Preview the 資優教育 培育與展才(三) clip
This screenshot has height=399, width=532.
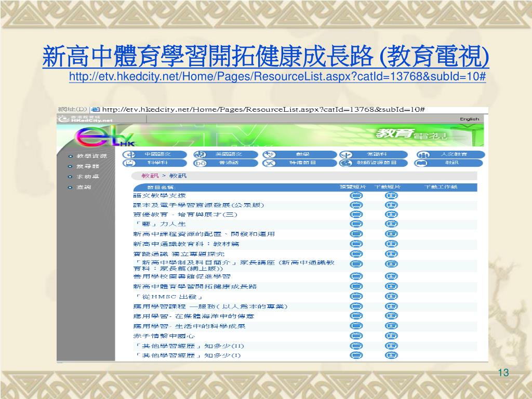pos(356,215)
